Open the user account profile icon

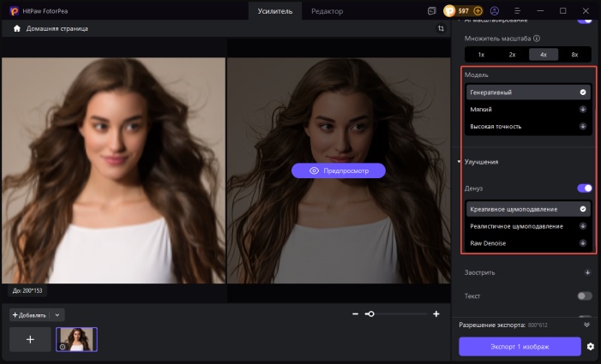pos(494,11)
